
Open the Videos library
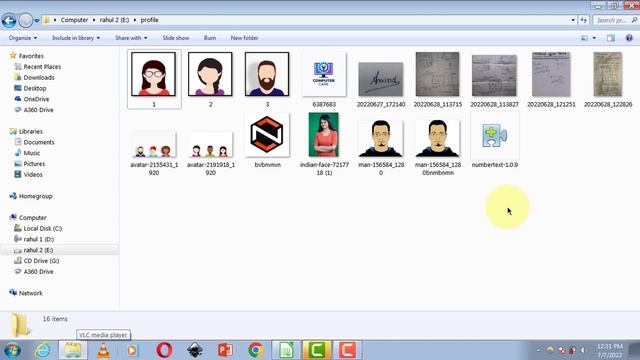(x=33, y=174)
